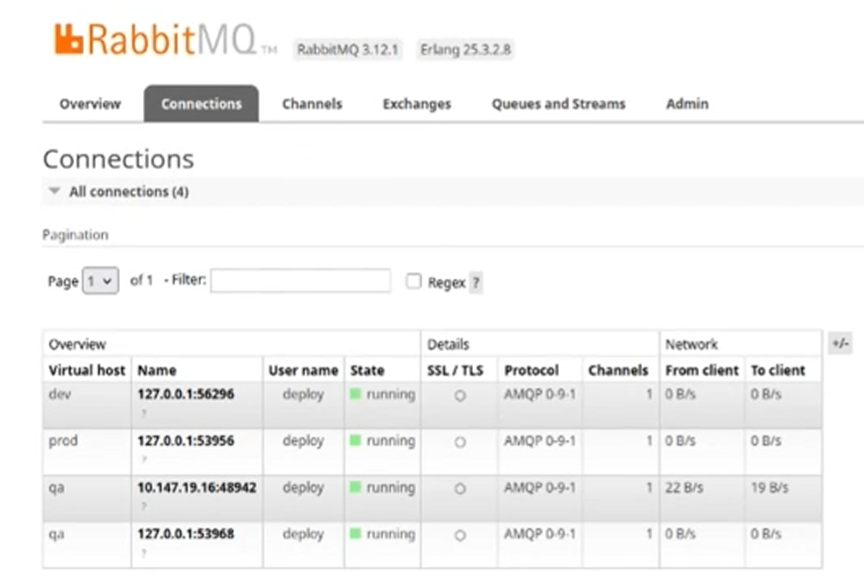Switch to the Overview tab
The image size is (864, 580).
pos(90,104)
